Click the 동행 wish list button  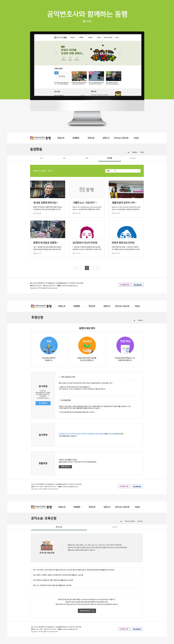(65, 467)
